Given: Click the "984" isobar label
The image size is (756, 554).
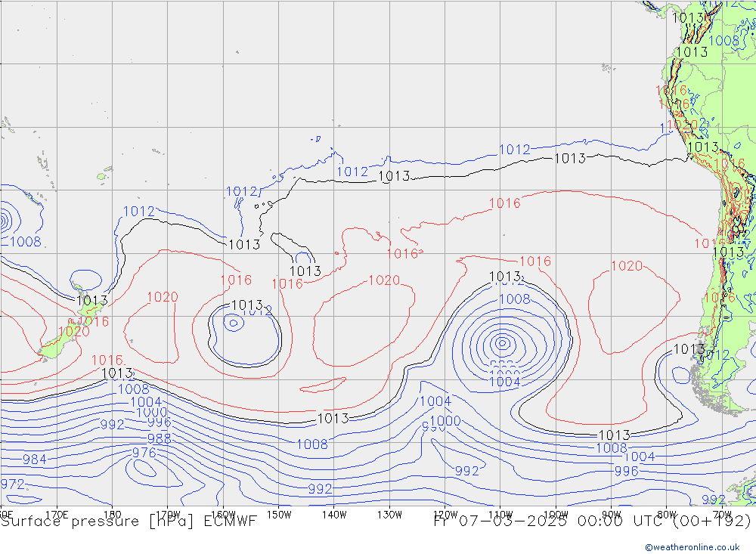Looking at the screenshot, I should coord(35,460).
